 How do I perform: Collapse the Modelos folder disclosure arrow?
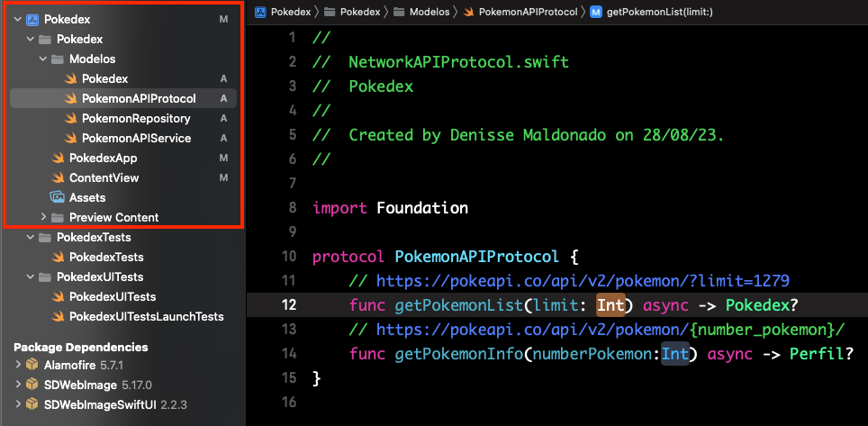tap(43, 59)
